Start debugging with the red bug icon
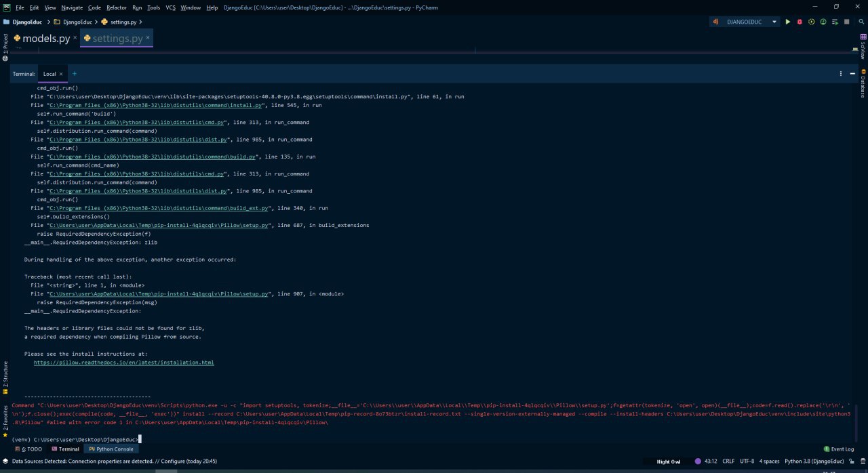The width and height of the screenshot is (868, 473). (x=800, y=22)
